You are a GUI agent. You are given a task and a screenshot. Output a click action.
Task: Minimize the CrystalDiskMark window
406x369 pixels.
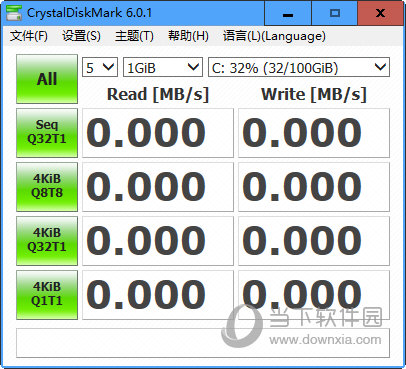click(x=288, y=13)
